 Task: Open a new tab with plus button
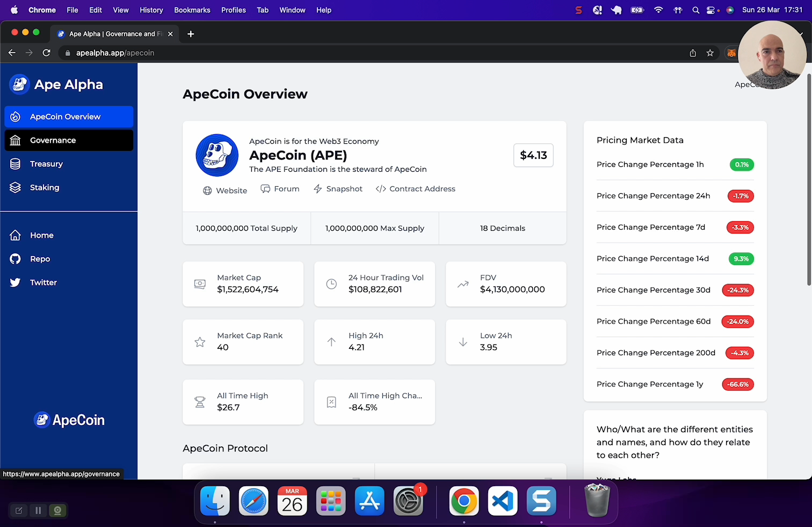[191, 34]
